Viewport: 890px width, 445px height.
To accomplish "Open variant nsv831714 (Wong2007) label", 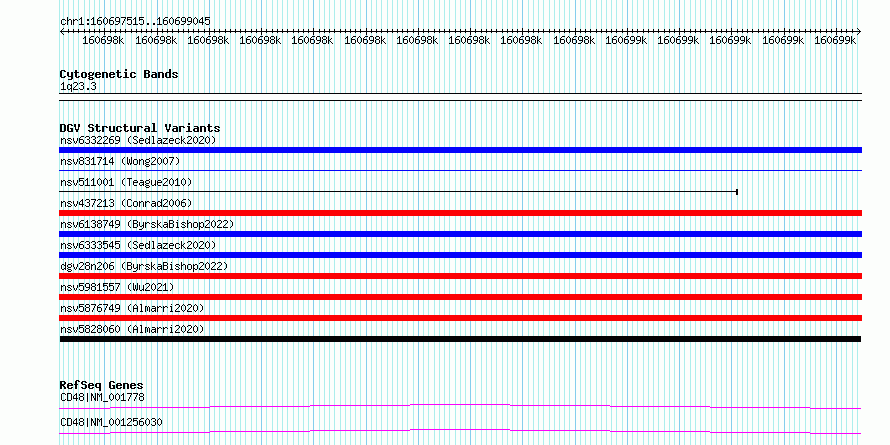I will [120, 162].
